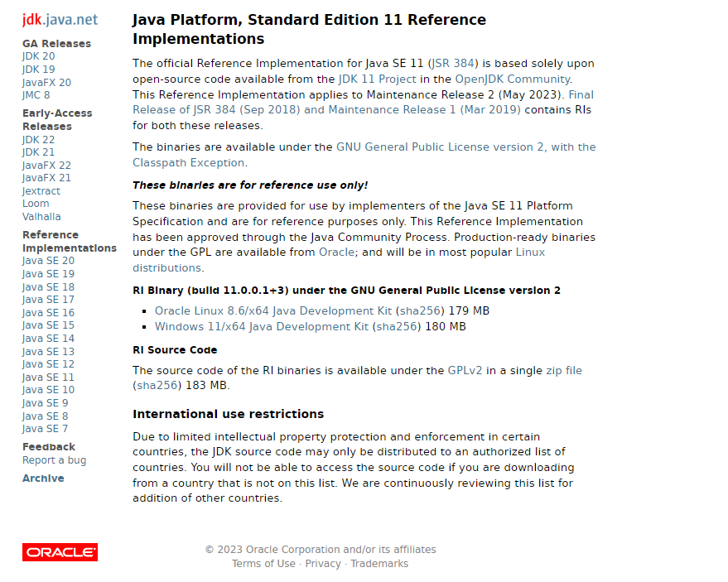Select Java SE 14 reference implementation
Screen dimensions: 728x582
pyautogui.click(x=48, y=339)
